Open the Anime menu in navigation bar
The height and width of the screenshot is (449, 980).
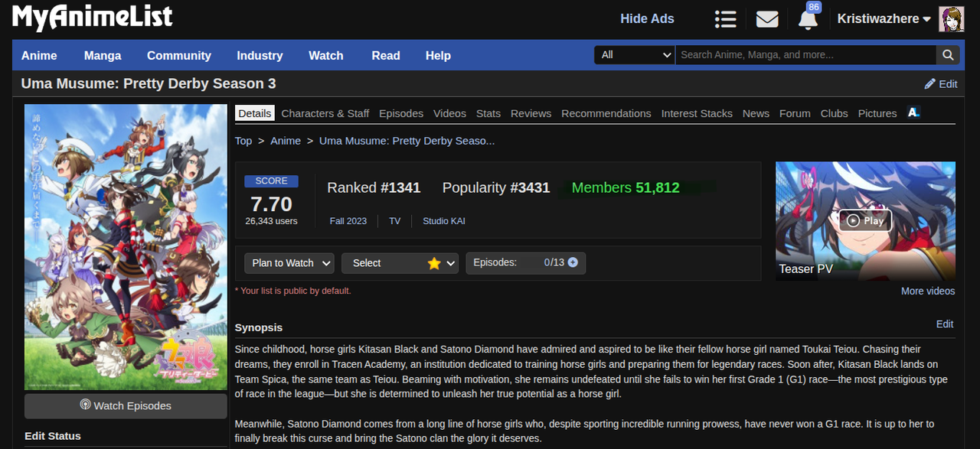click(x=39, y=55)
